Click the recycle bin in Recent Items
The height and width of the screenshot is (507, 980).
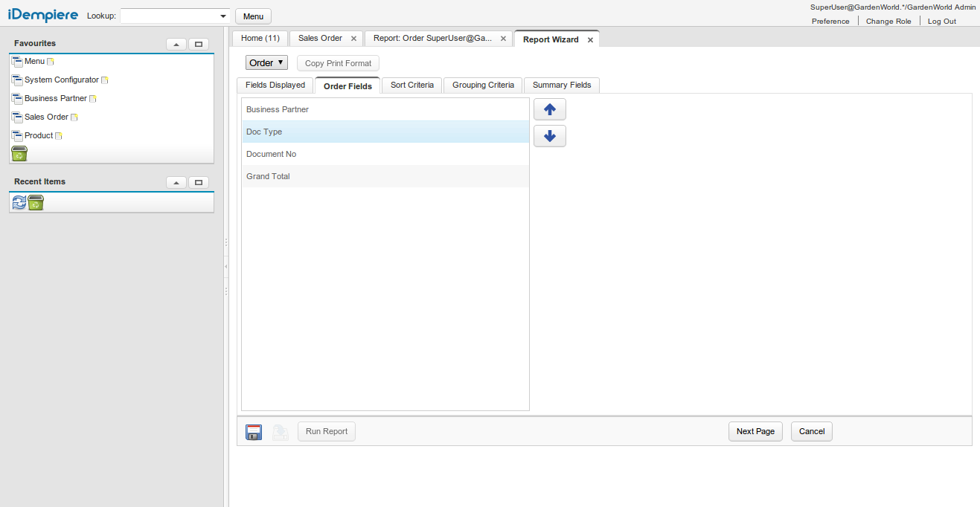tap(36, 202)
